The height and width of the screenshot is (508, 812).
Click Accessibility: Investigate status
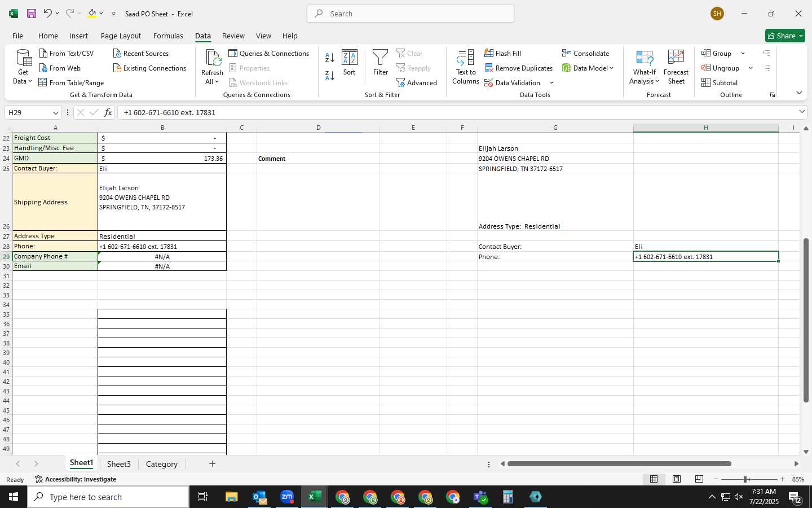click(x=76, y=479)
